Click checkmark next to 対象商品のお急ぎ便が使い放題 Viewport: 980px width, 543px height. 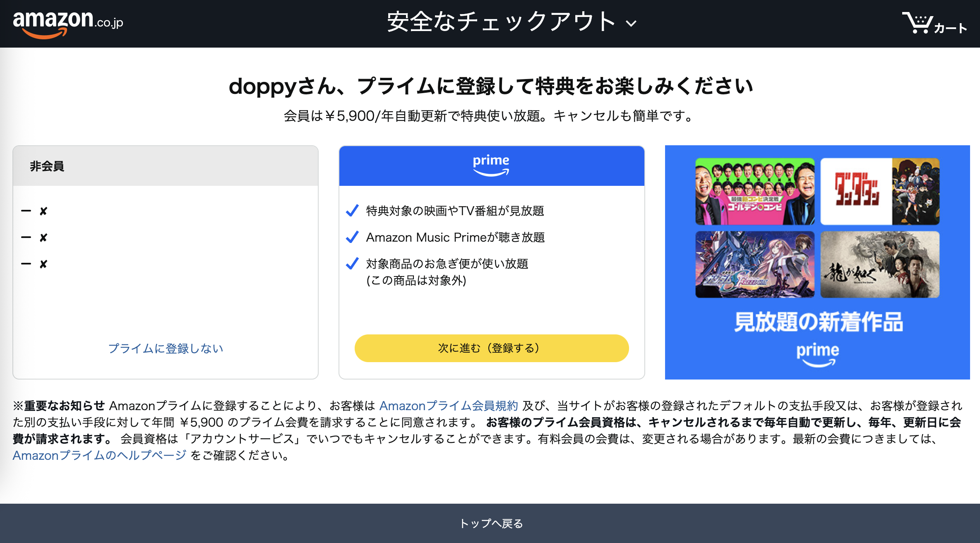(352, 264)
